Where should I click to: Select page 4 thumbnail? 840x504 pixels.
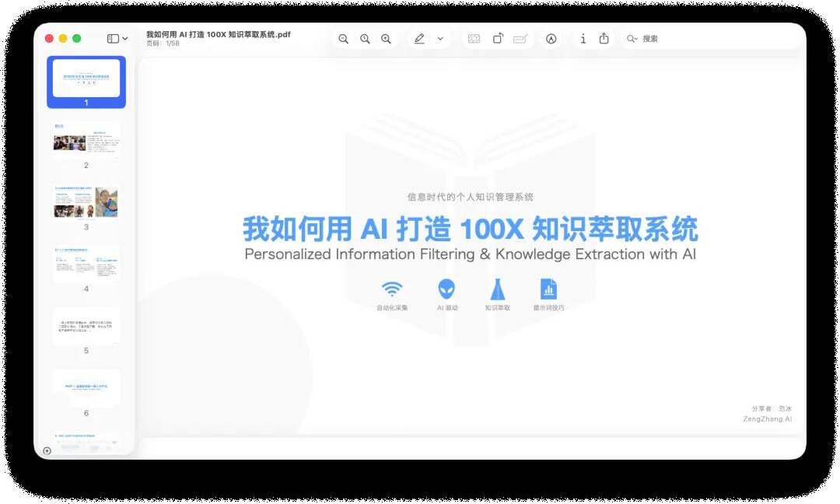tap(86, 264)
